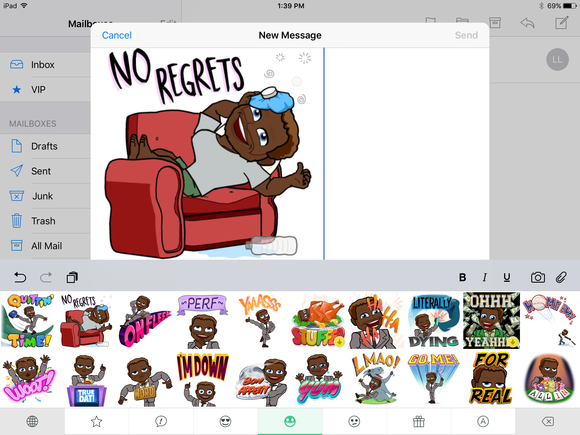Viewport: 580px width, 435px height.
Task: Tap the battery indicator in status bar
Action: (569, 6)
